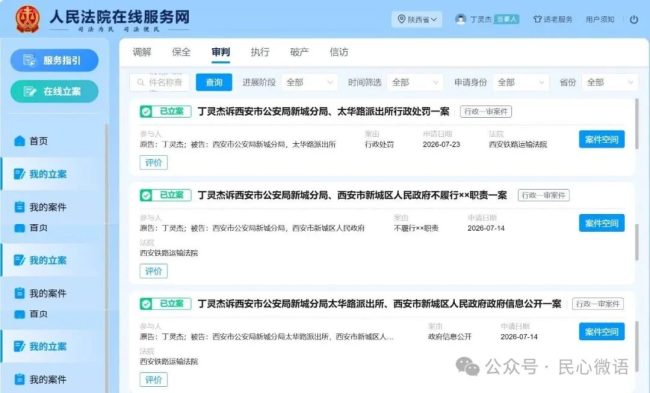Click the court emblem logo
650x393 pixels.
coord(27,19)
